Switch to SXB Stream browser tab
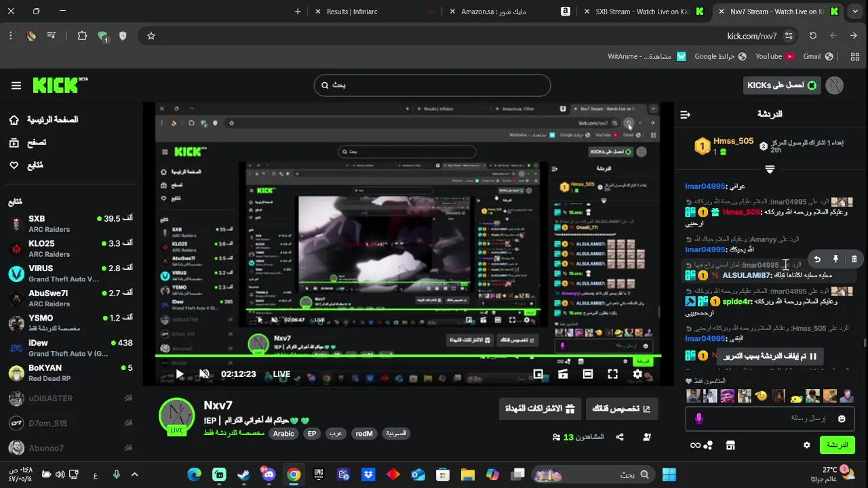Viewport: 868px width, 488px height. pos(643,12)
